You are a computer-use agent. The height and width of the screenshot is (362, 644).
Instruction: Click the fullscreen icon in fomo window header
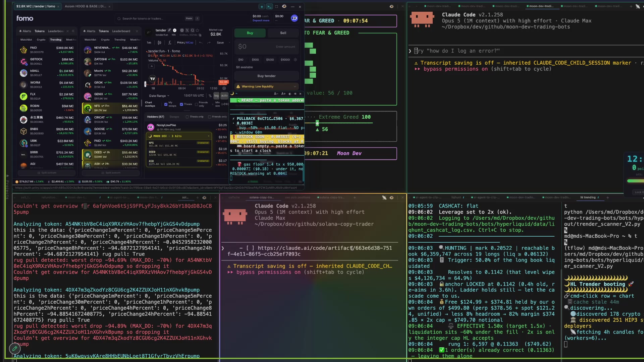tap(277, 6)
